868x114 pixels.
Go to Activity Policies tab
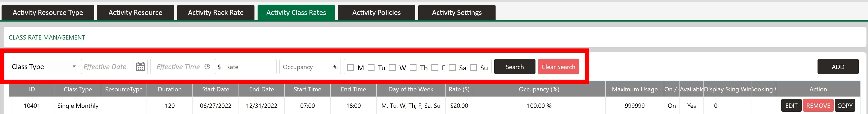click(x=376, y=12)
